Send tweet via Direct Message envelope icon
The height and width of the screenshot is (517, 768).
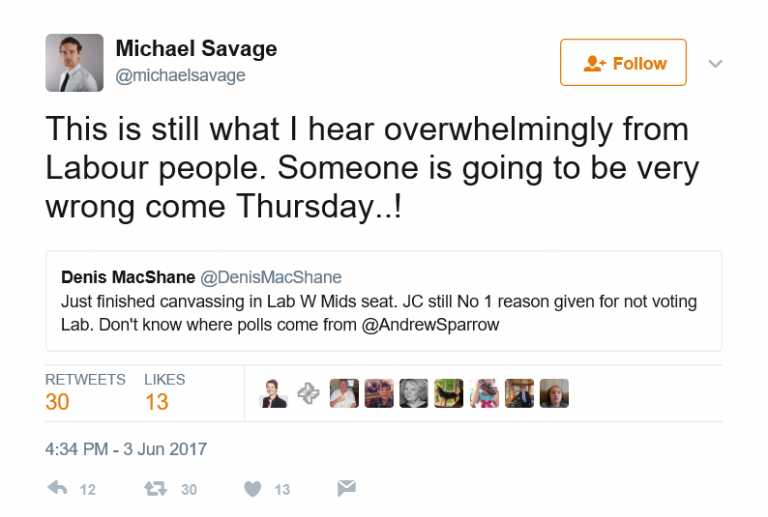click(346, 489)
